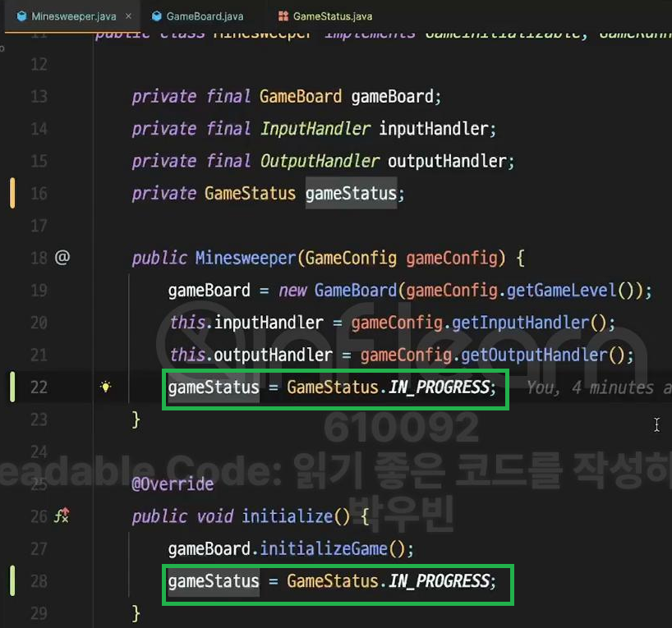This screenshot has width=672, height=628.
Task: Click gameStatus variable on line 22
Action: [x=214, y=387]
